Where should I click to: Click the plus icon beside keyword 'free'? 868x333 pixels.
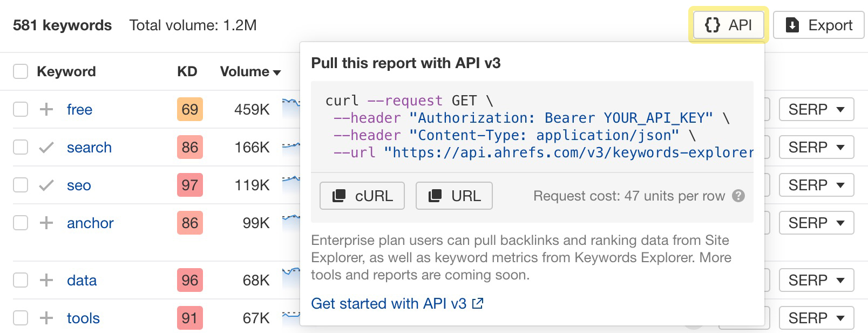[46, 109]
